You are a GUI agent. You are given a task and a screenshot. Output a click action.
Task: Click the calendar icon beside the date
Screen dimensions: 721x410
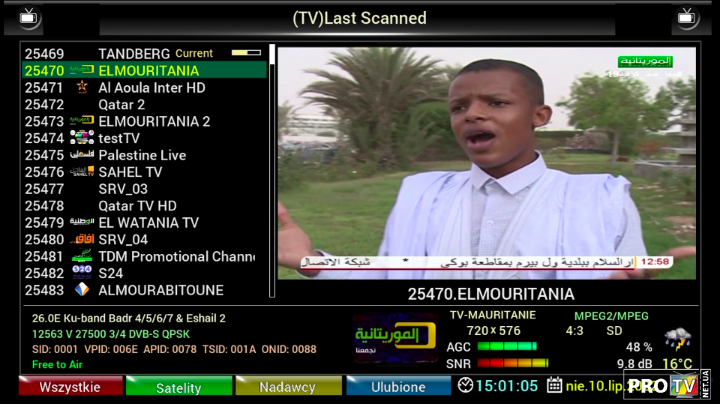(555, 386)
